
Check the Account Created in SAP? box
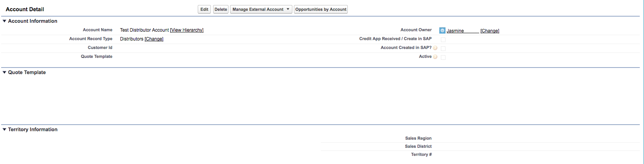coord(443,49)
